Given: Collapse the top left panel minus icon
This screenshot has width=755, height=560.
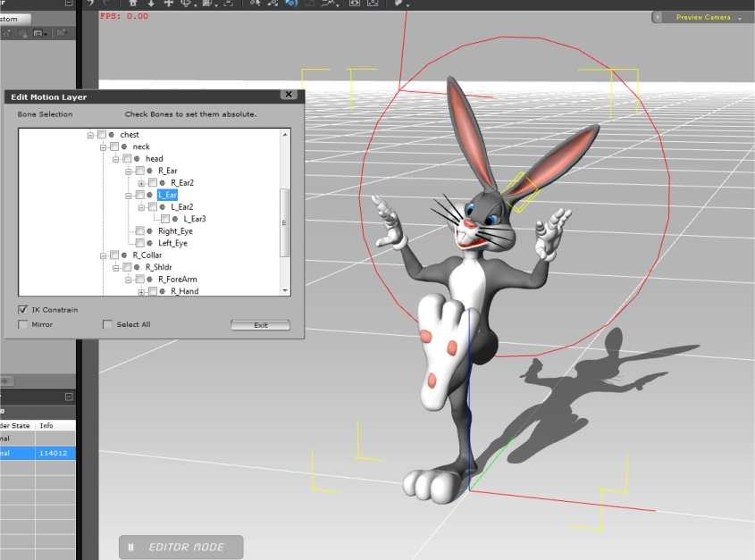Looking at the screenshot, I should coord(69,3).
